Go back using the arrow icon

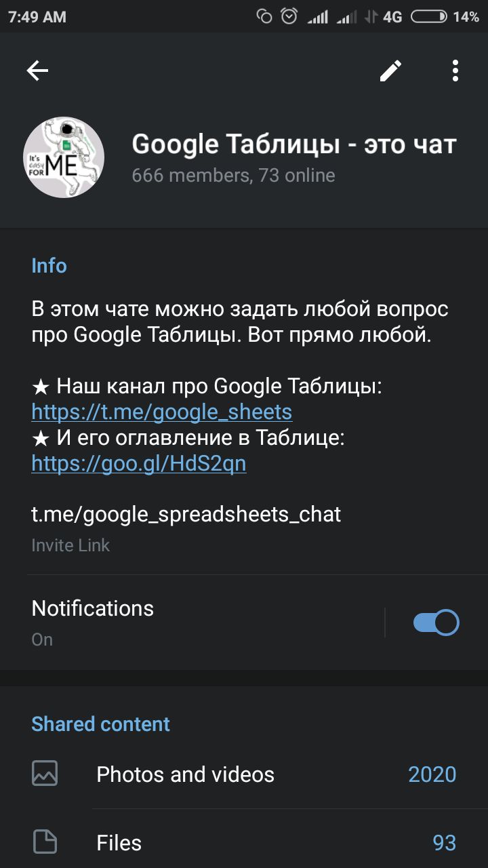pyautogui.click(x=37, y=71)
